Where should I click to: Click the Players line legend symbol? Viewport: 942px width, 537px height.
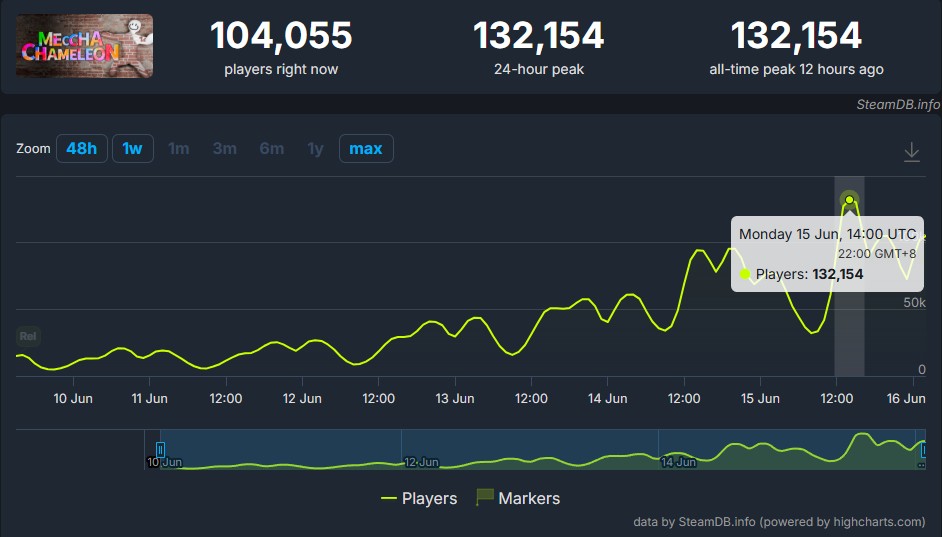(389, 499)
